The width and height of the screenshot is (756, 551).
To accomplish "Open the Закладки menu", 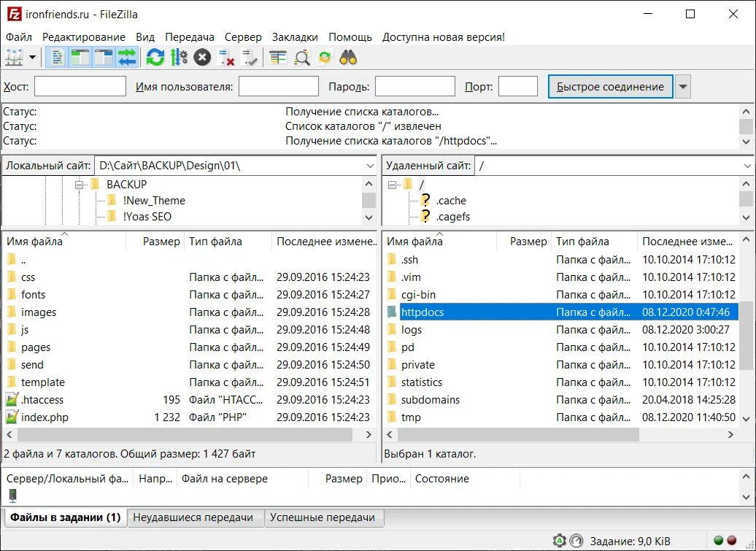I will coord(295,37).
